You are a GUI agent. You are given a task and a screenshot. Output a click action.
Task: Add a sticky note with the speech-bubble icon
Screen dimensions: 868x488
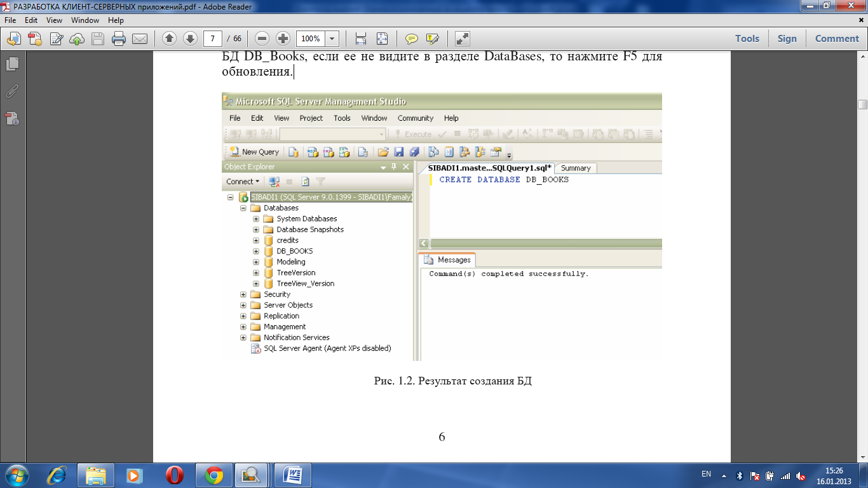click(412, 39)
